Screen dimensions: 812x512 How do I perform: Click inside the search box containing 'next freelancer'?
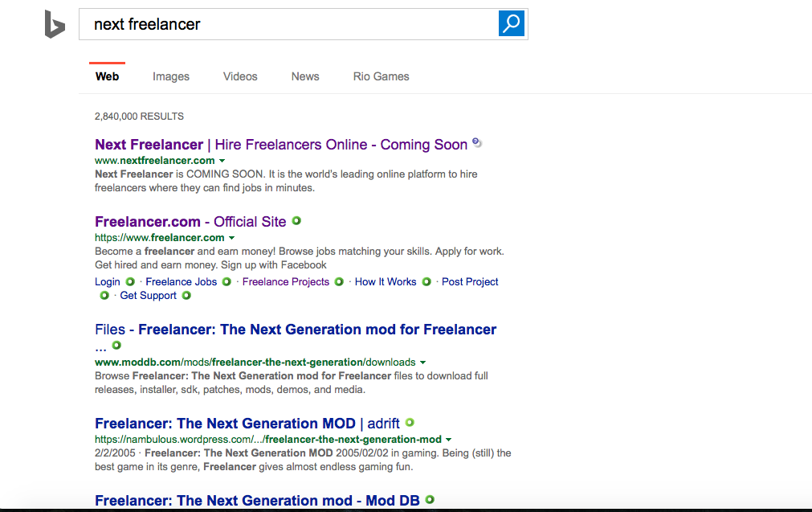pos(289,24)
